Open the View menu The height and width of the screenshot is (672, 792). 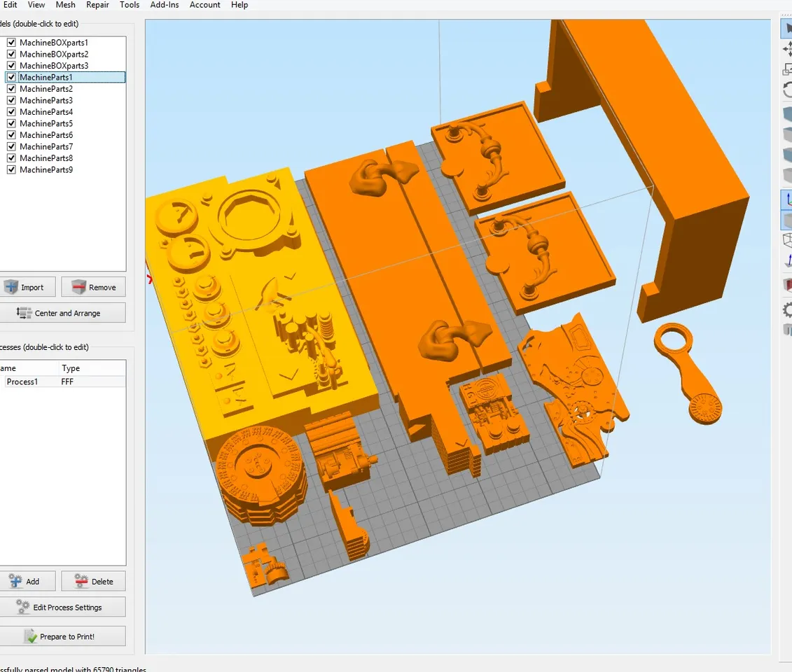pyautogui.click(x=36, y=4)
